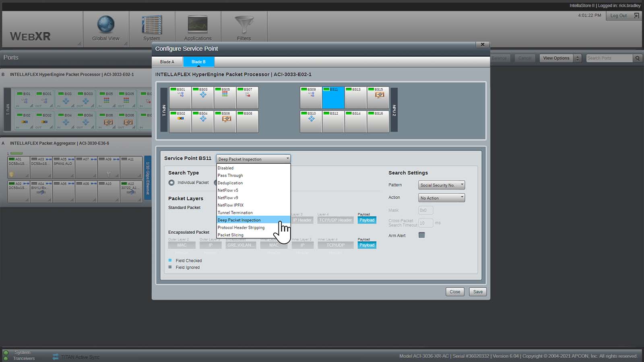This screenshot has height=362, width=644.
Task: Toggle the Outer Layer 2 MAC field
Action: 182,245
